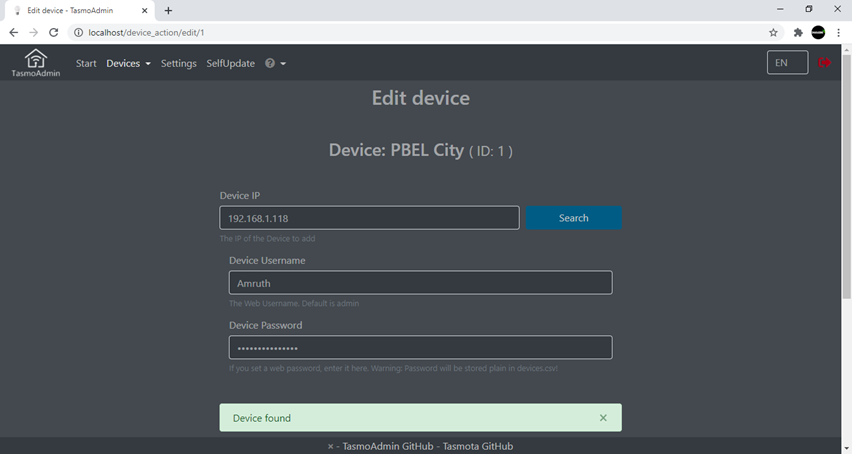
Task: Click the footer x link
Action: (x=330, y=446)
